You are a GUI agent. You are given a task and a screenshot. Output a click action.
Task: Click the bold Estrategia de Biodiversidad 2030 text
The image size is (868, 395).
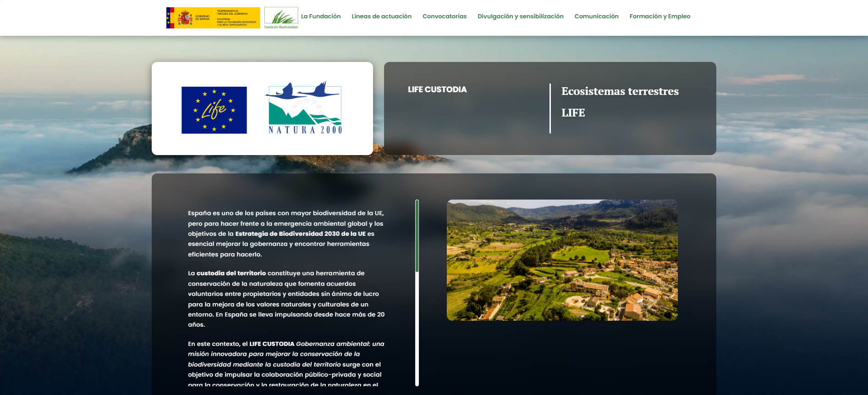pos(300,234)
